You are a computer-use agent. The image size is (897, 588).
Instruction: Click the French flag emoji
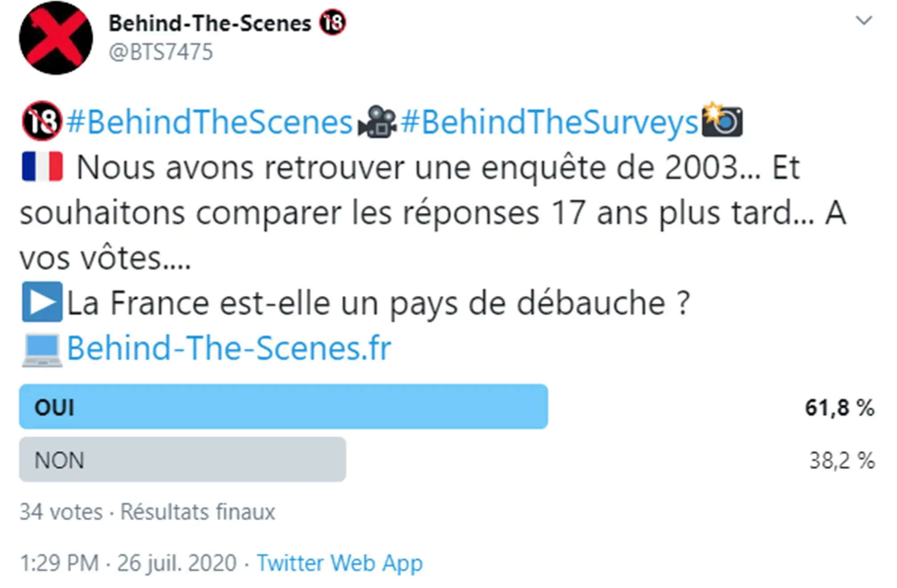(42, 167)
